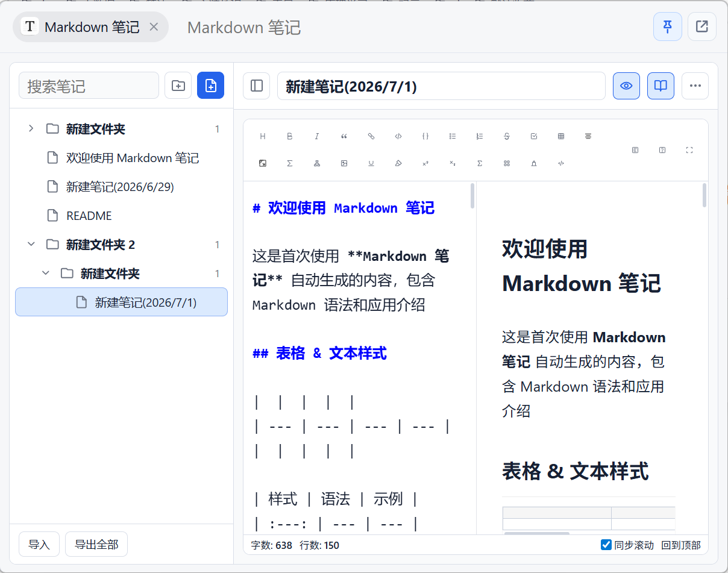Close the Markdown 笔记 tab
The width and height of the screenshot is (728, 573).
coord(154,27)
